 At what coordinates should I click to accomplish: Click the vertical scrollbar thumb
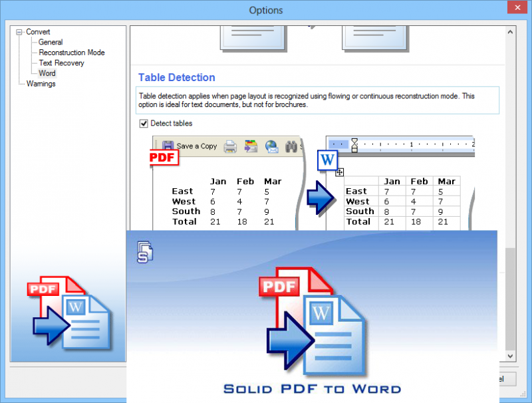[x=510, y=299]
